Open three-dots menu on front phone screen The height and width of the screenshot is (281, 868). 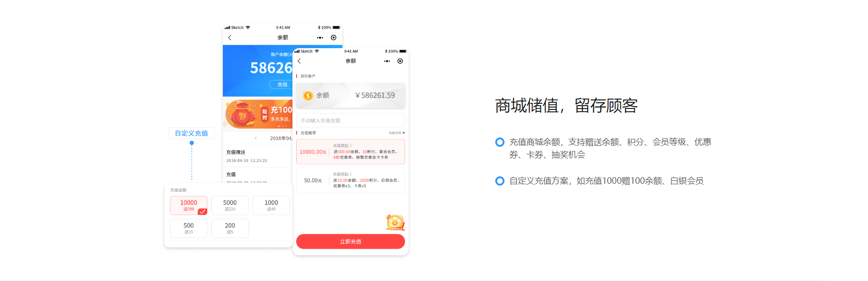(387, 61)
